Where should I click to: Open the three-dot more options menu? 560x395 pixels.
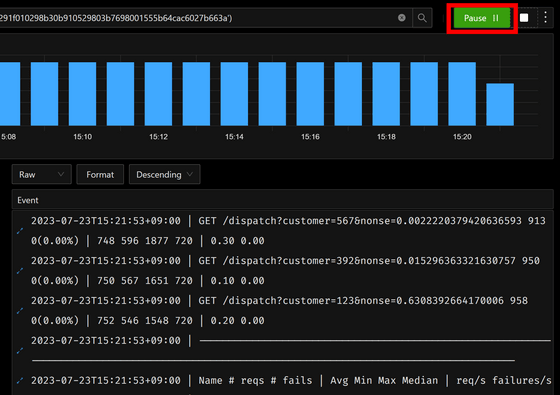(x=545, y=18)
